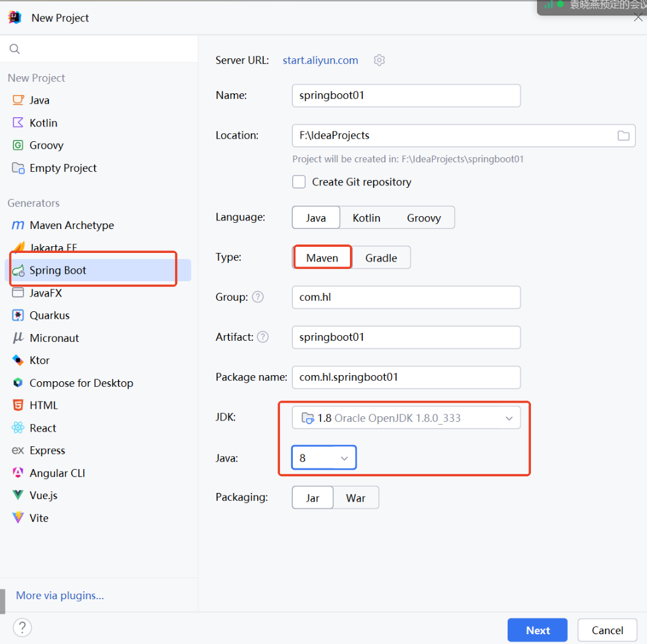Image resolution: width=647 pixels, height=644 pixels.
Task: Click the Spring Boot generator icon
Action: (x=18, y=271)
